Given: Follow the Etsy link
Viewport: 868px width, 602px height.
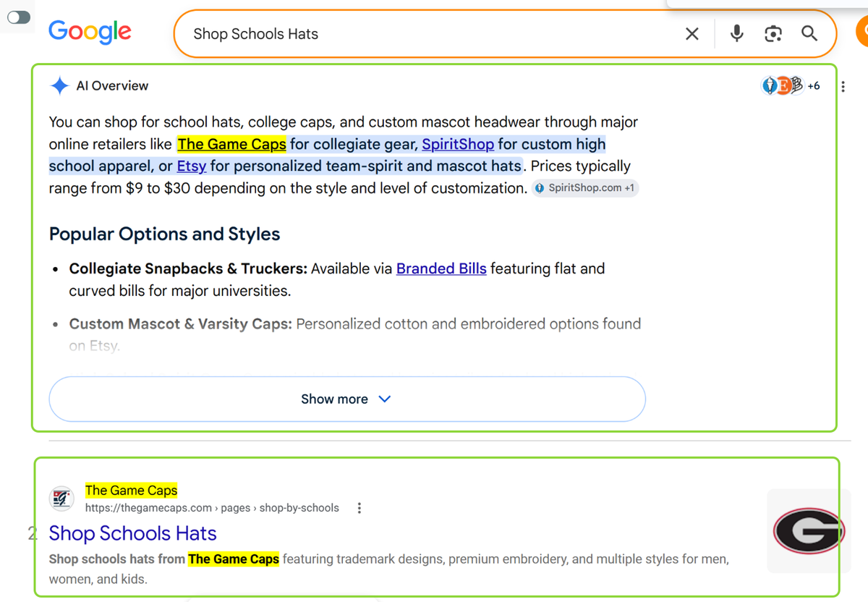Looking at the screenshot, I should (192, 166).
